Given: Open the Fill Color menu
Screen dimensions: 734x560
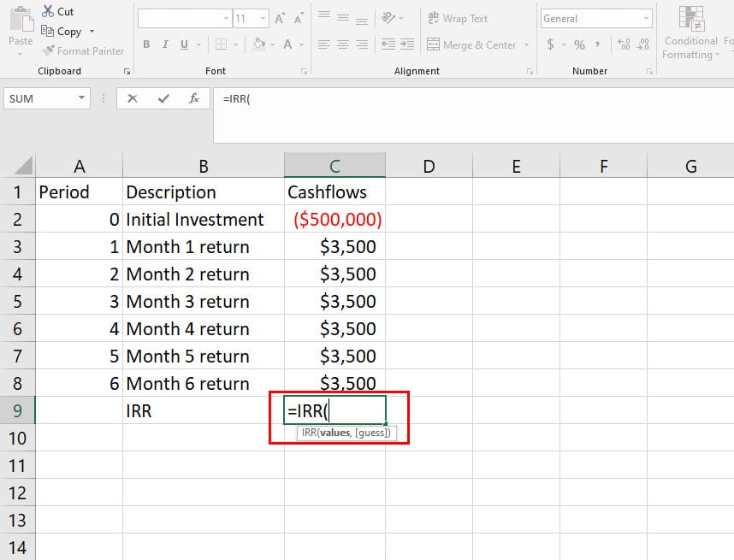Looking at the screenshot, I should pos(260,44).
